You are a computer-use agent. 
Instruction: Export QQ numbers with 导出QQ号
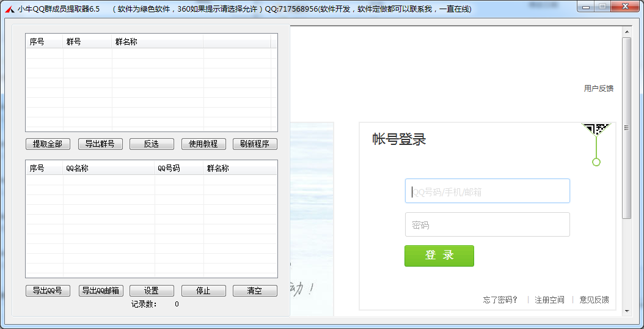pos(48,291)
